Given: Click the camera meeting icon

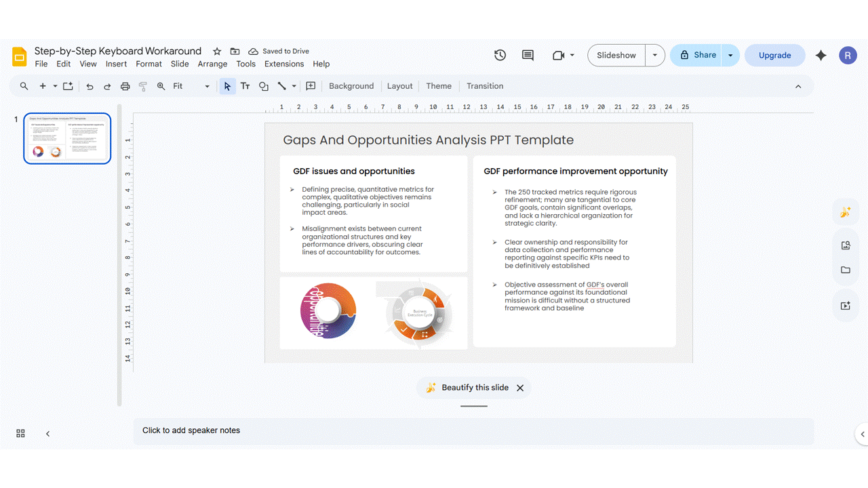Looking at the screenshot, I should tap(559, 56).
